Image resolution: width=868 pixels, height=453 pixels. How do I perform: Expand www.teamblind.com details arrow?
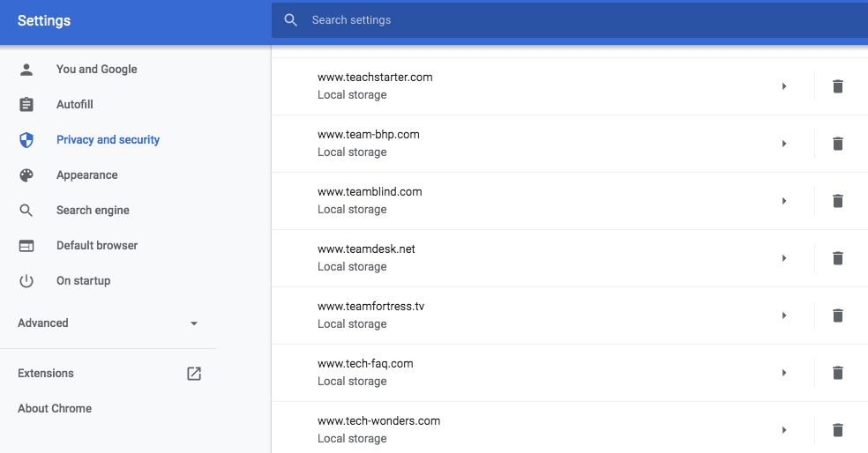[784, 201]
